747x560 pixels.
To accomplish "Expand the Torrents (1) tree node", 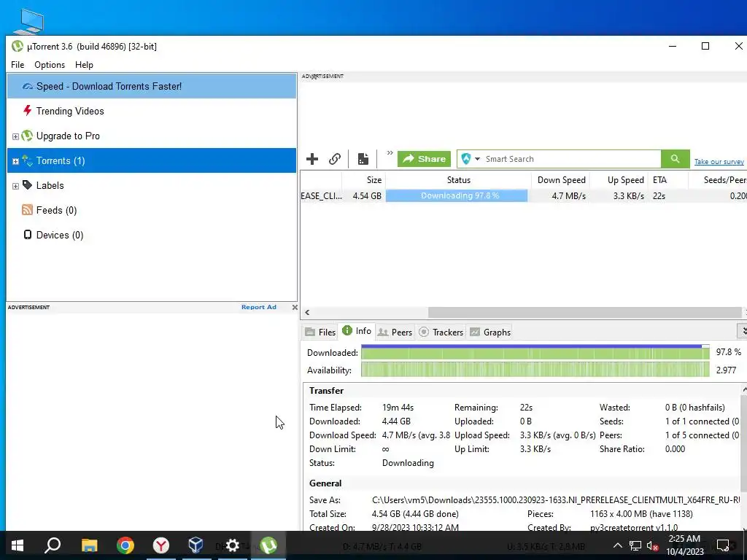I will tap(15, 161).
